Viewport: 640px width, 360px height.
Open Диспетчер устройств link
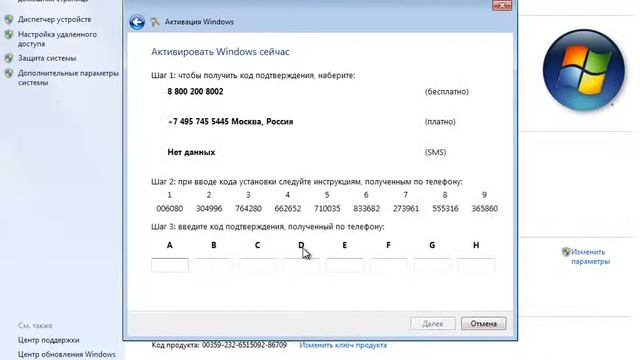[54, 20]
